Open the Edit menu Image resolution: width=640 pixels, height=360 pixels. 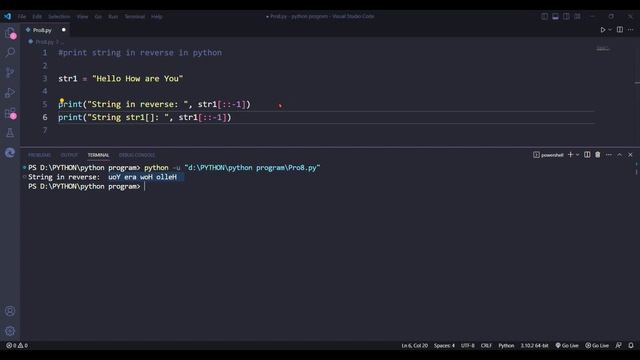click(x=37, y=17)
